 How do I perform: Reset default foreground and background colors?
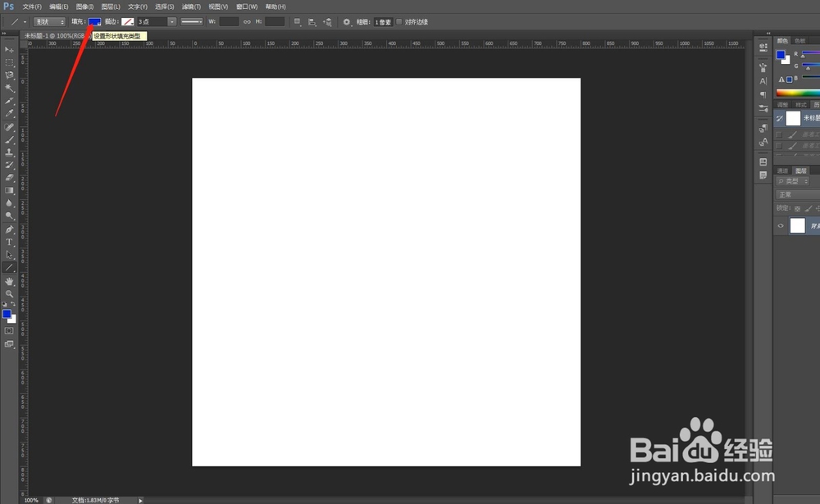5,304
